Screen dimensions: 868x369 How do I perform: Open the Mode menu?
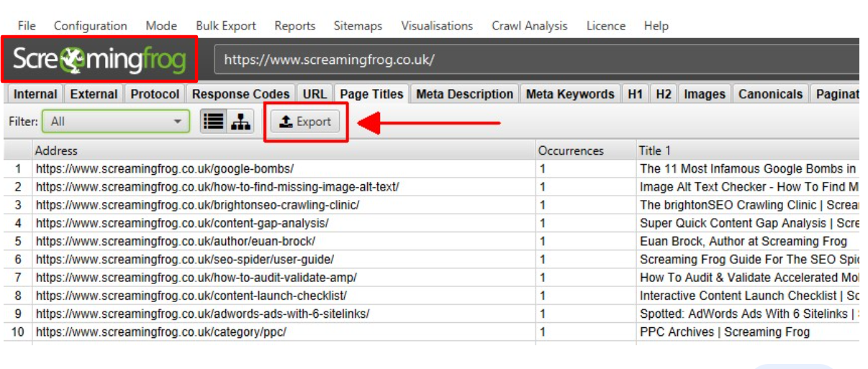click(161, 26)
